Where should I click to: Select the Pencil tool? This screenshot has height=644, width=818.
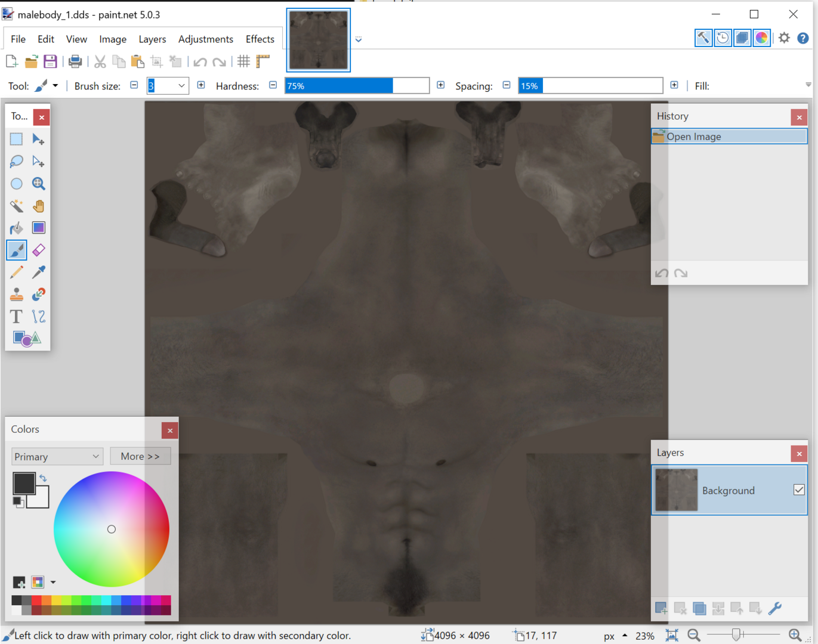16,273
